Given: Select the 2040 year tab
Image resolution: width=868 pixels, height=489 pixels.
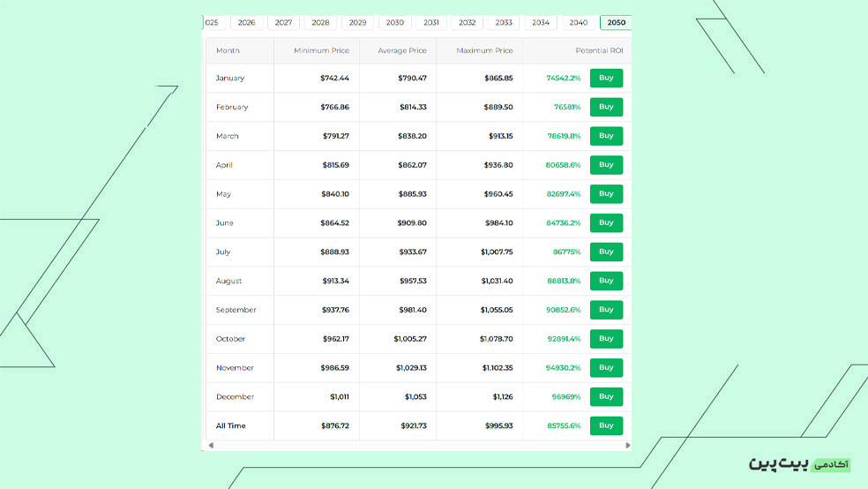Looking at the screenshot, I should tap(579, 23).
